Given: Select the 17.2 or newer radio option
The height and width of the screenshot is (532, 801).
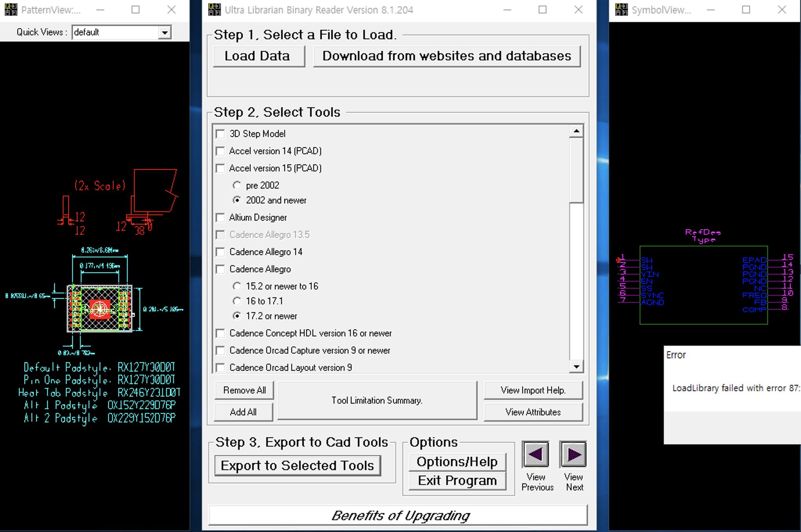Looking at the screenshot, I should coord(237,316).
